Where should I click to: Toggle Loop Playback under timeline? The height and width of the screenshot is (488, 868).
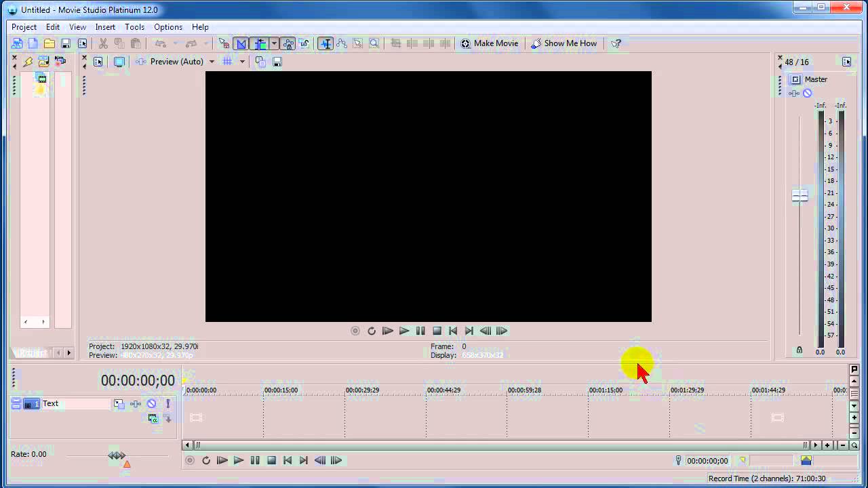206,460
